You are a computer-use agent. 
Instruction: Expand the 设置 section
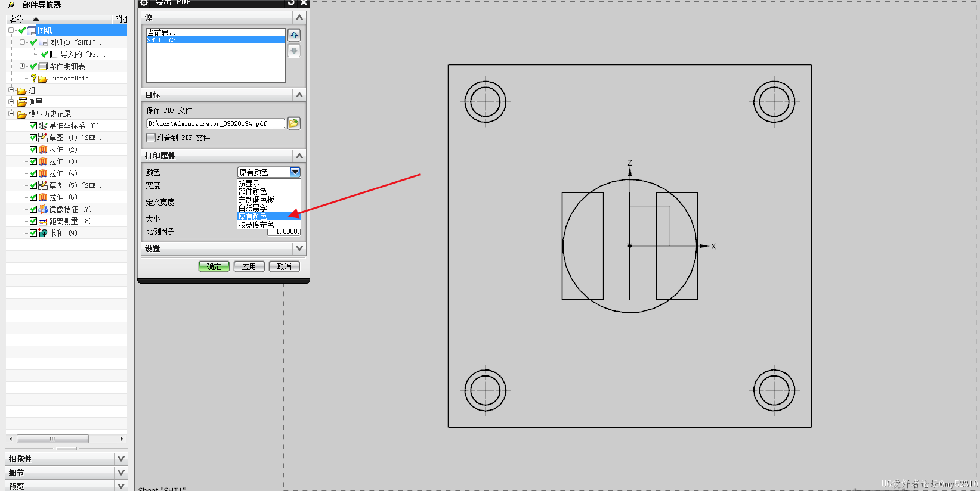click(x=299, y=248)
